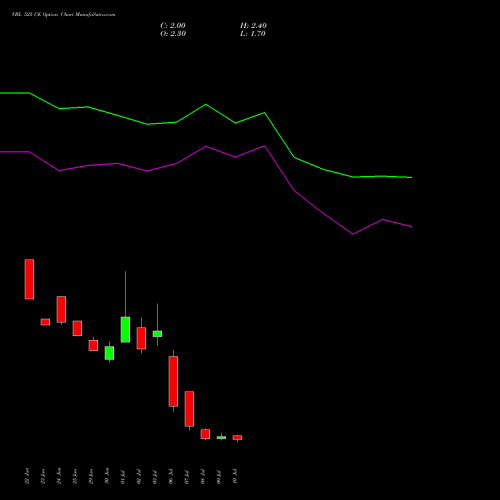The image size is (500, 500).
Task: Click the 525 CE Options Chart title text
Action: [x=63, y=15]
